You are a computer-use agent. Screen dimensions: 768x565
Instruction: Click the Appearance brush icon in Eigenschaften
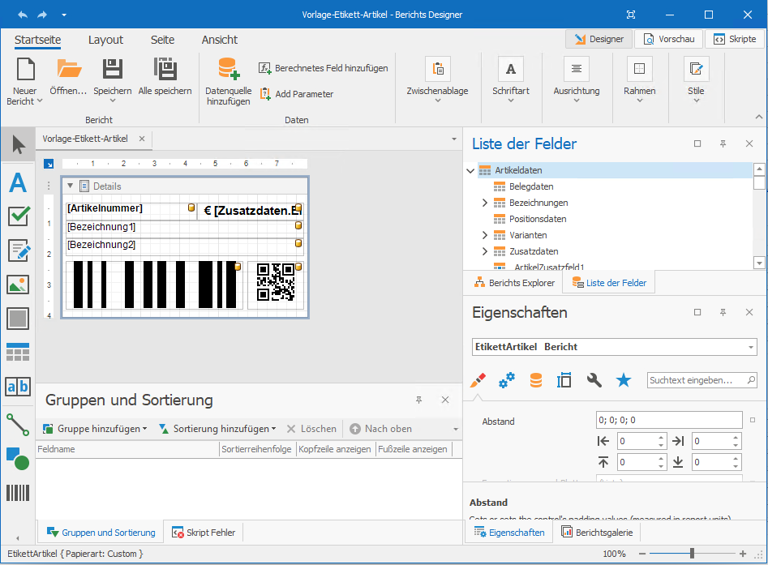478,380
